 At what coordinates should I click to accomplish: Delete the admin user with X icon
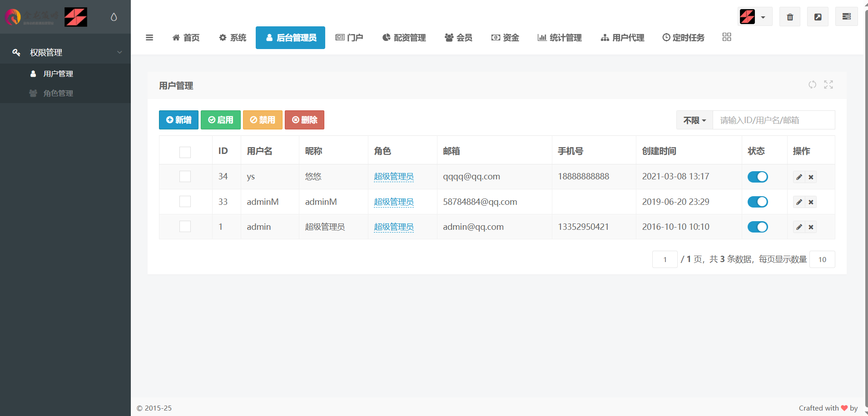(x=811, y=227)
